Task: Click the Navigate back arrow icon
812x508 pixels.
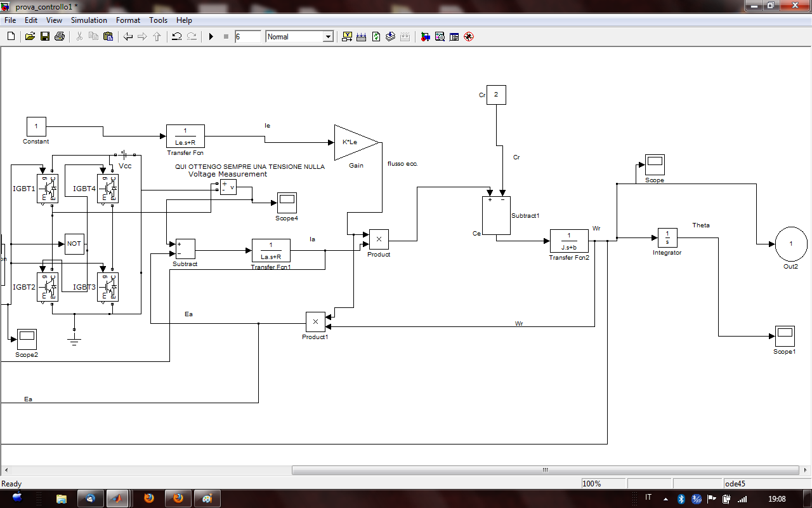Action: 128,37
